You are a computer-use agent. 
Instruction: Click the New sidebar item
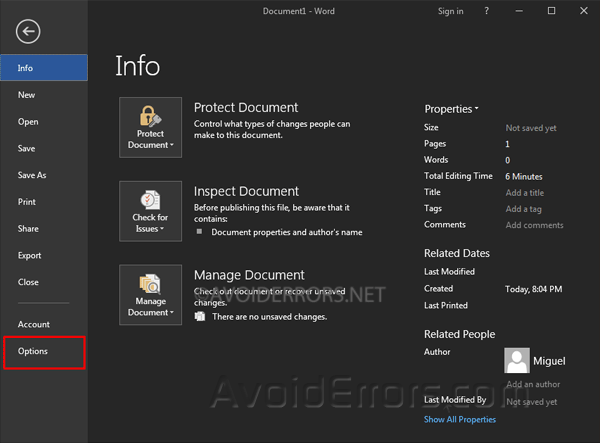click(x=26, y=95)
